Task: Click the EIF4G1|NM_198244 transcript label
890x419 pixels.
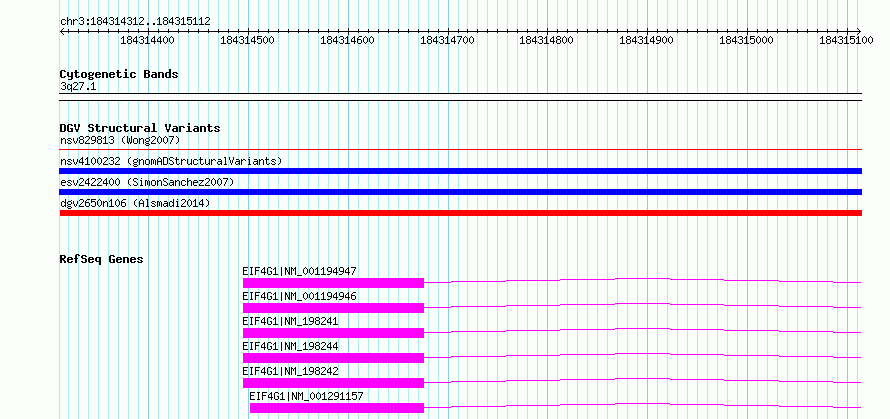Action: [290, 346]
